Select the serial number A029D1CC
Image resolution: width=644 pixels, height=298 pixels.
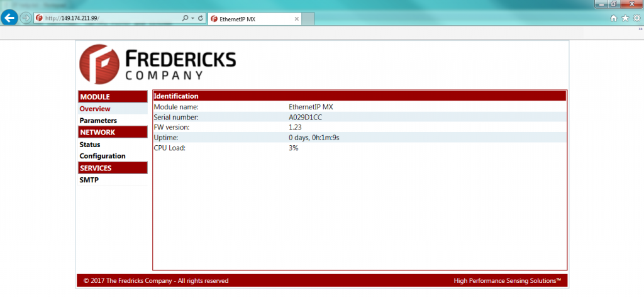point(306,117)
